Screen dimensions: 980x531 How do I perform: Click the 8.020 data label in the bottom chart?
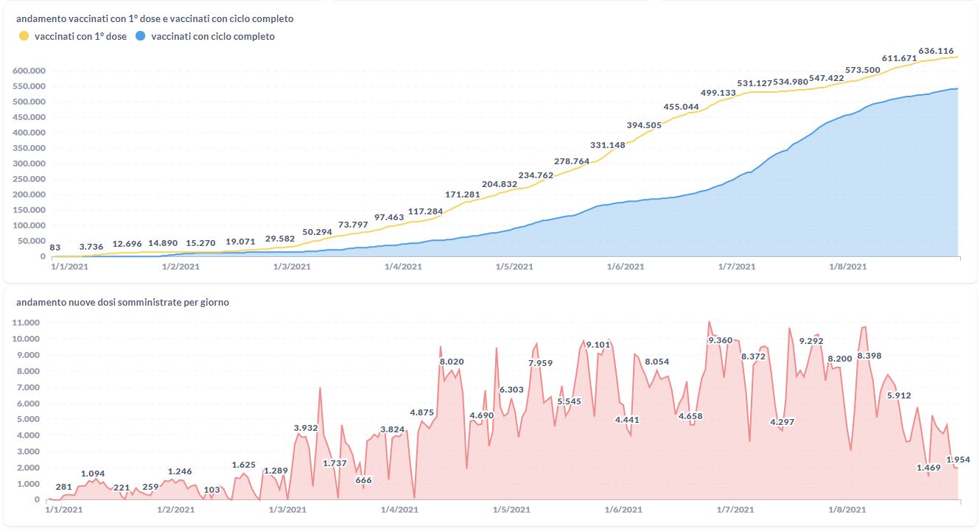452,362
